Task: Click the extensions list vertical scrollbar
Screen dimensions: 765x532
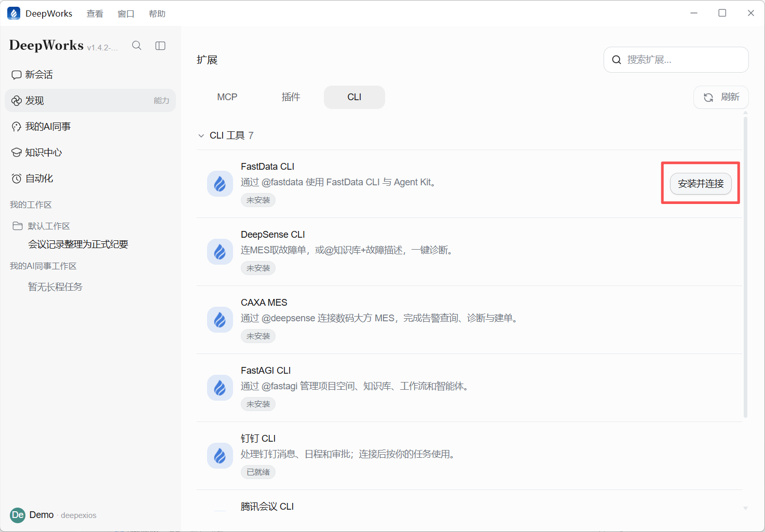Action: 745,267
